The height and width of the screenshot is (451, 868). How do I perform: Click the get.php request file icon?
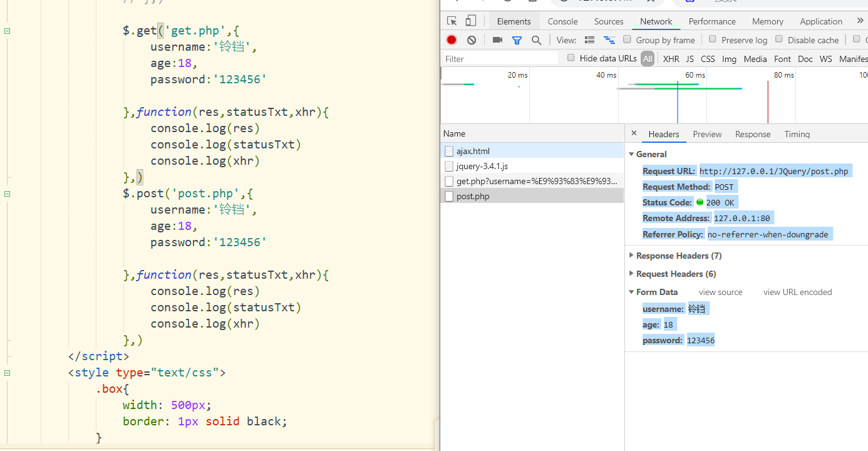point(449,181)
